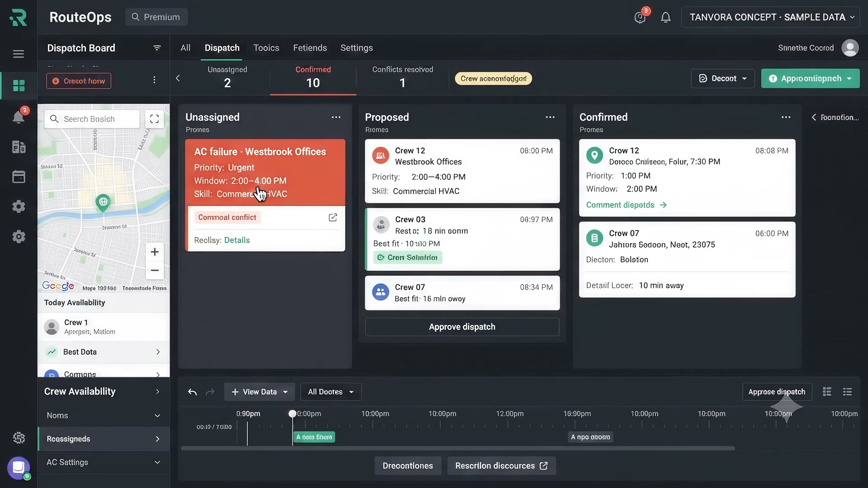This screenshot has width=868, height=488.
Task: Open sidebar notifications bell with badge 2
Action: tap(19, 117)
